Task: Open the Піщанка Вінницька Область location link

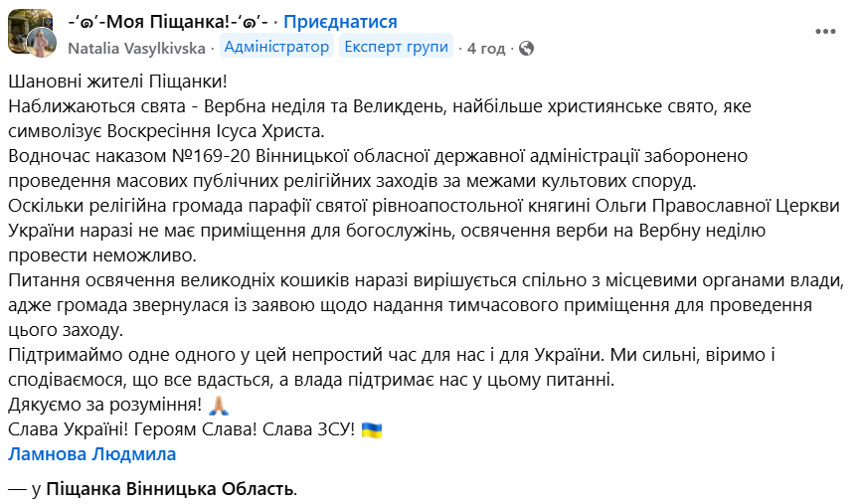Action: tap(170, 489)
